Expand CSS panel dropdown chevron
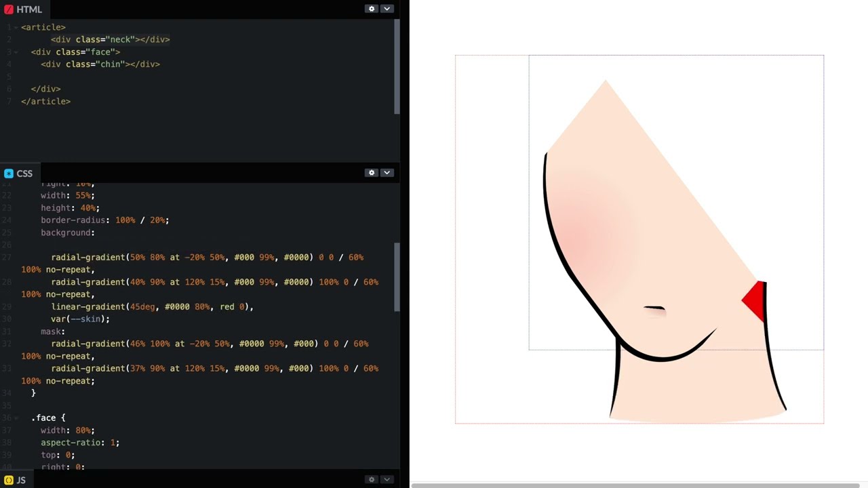The width and height of the screenshot is (868, 488). (x=387, y=173)
